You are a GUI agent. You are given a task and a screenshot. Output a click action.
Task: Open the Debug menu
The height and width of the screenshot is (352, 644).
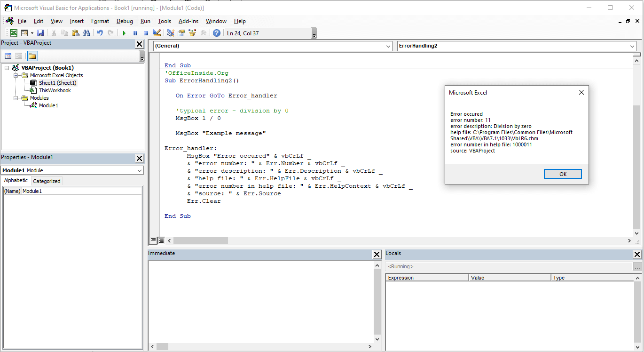click(125, 21)
